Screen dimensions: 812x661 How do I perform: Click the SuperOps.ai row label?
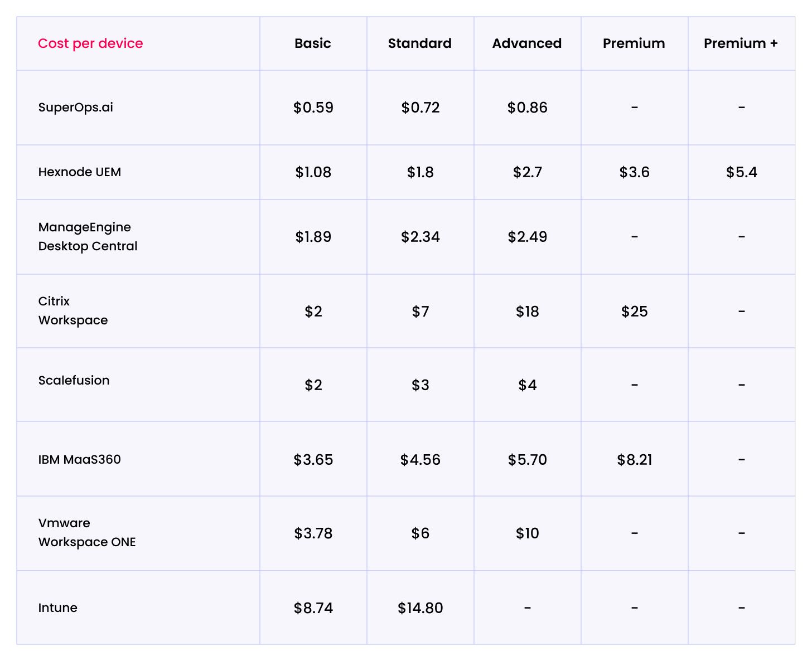click(x=76, y=107)
